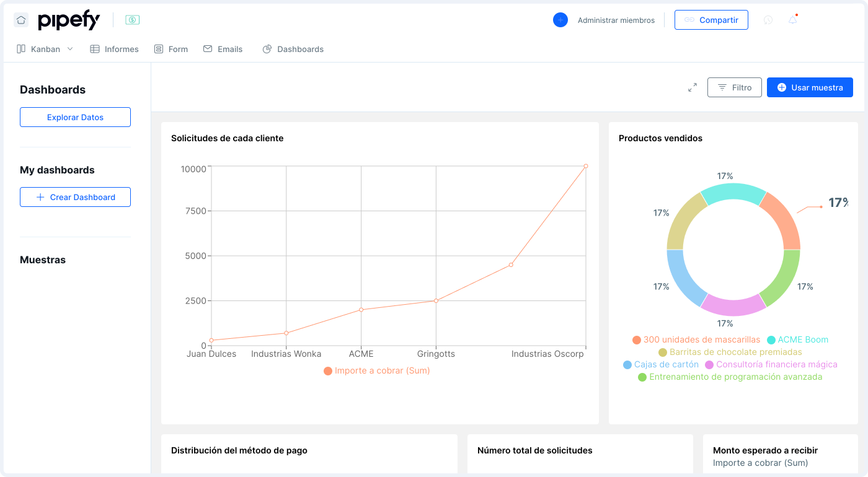Click the blue add member plus icon

point(560,20)
